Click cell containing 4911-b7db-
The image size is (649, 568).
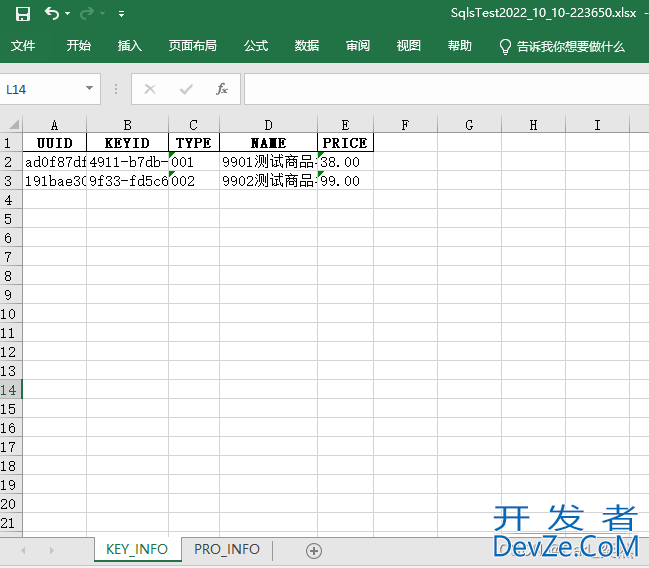point(127,162)
